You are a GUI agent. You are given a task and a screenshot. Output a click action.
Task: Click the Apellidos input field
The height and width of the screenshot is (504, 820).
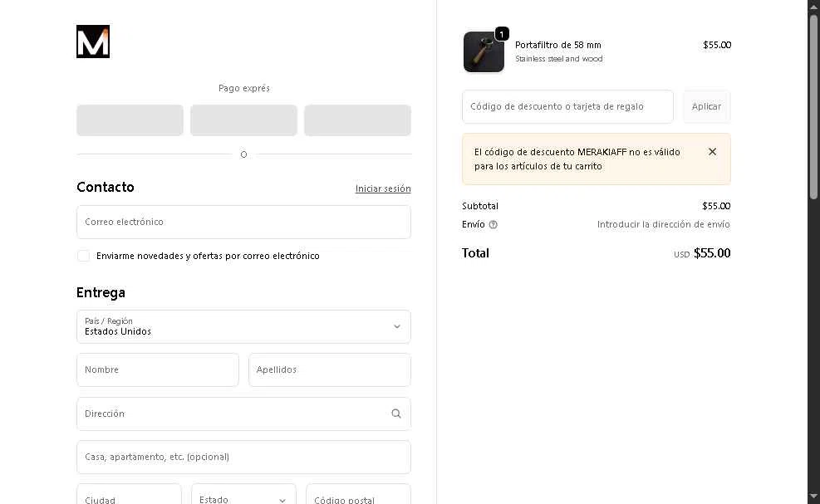click(330, 369)
